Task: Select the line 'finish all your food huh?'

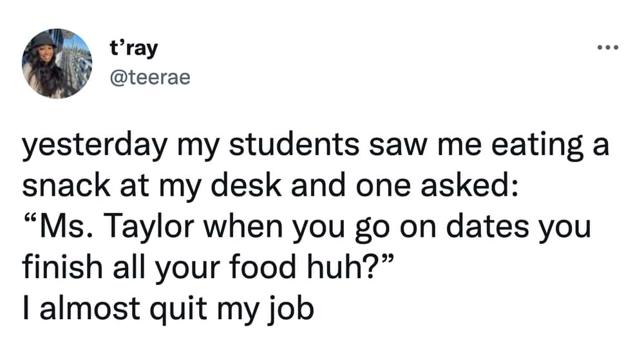Action: pyautogui.click(x=208, y=267)
